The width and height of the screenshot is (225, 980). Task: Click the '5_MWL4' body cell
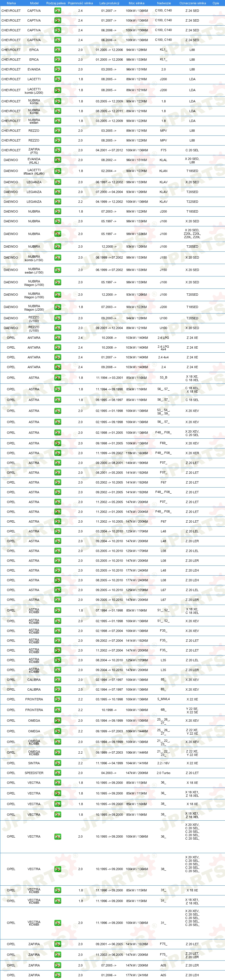tap(163, 699)
